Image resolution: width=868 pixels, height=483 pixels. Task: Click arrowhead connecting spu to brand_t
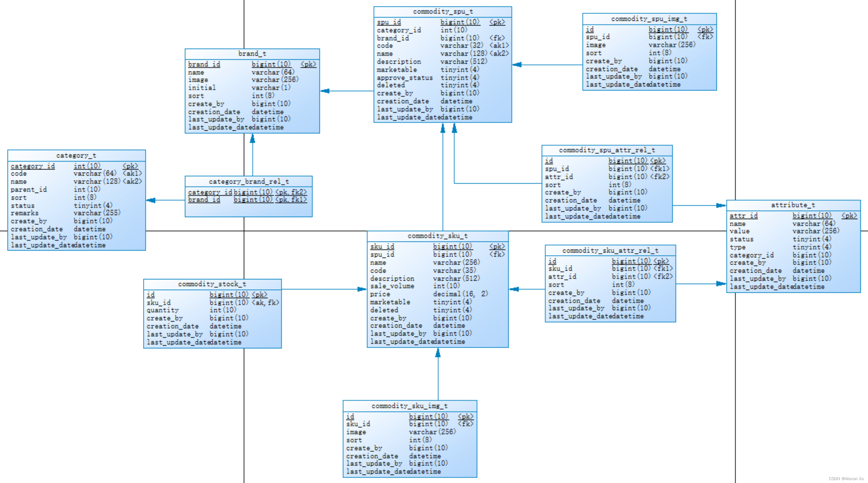325,91
